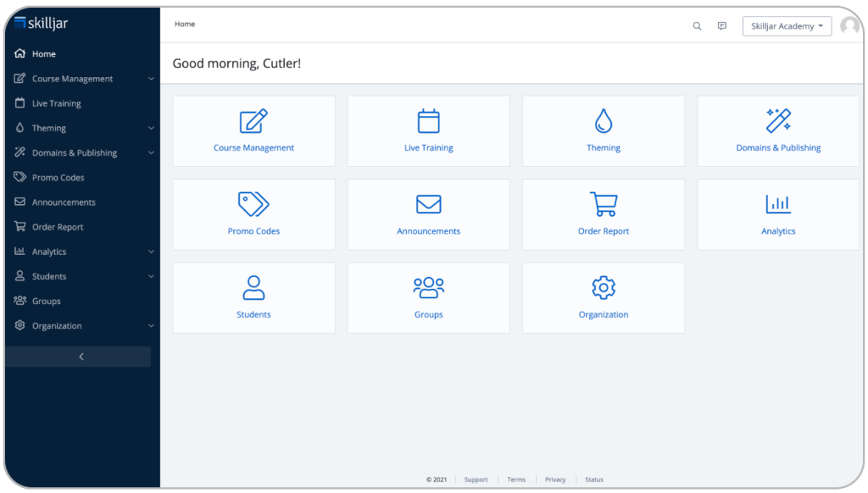Open the feedback chat icon in header
Screen dimensions: 868x493
click(722, 26)
